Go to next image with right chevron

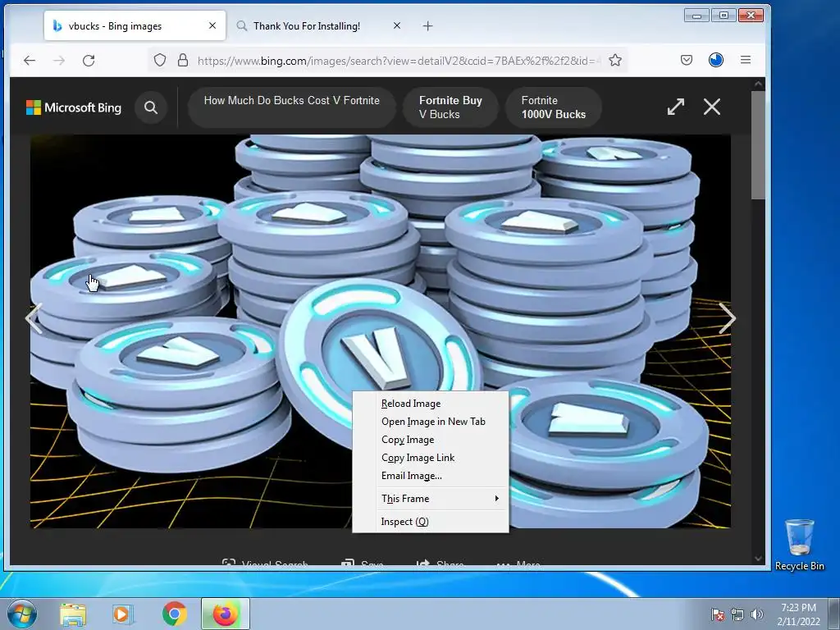tap(727, 318)
